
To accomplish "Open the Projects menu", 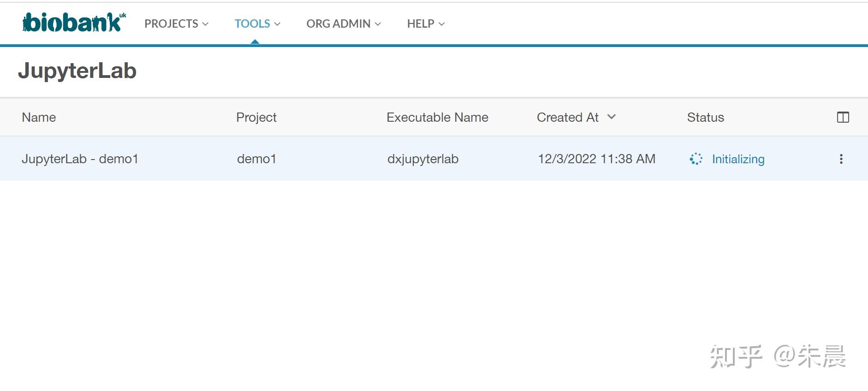I will (176, 24).
